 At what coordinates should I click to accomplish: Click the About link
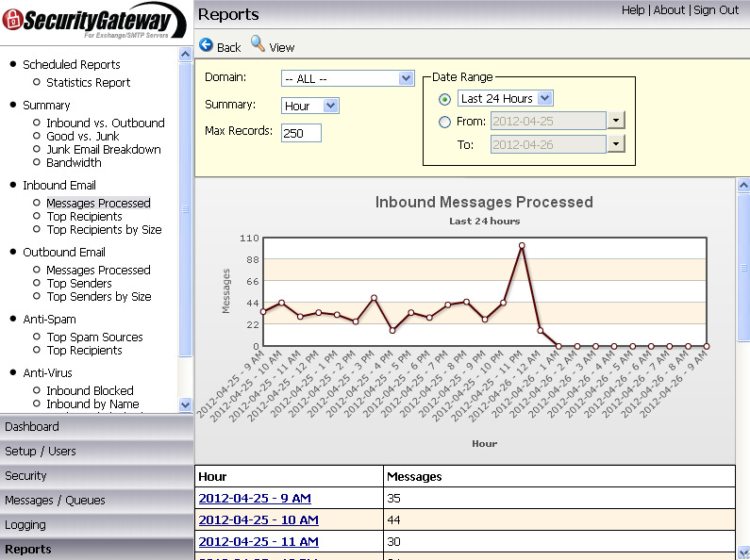[x=669, y=10]
